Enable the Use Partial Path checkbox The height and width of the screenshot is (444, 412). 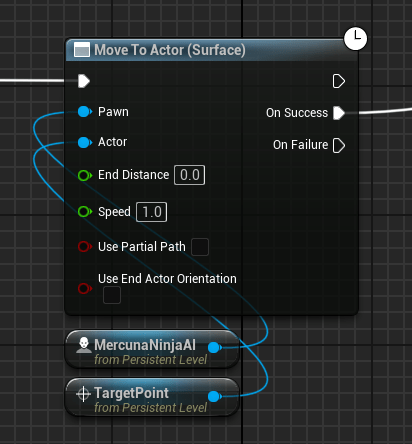[x=200, y=247]
